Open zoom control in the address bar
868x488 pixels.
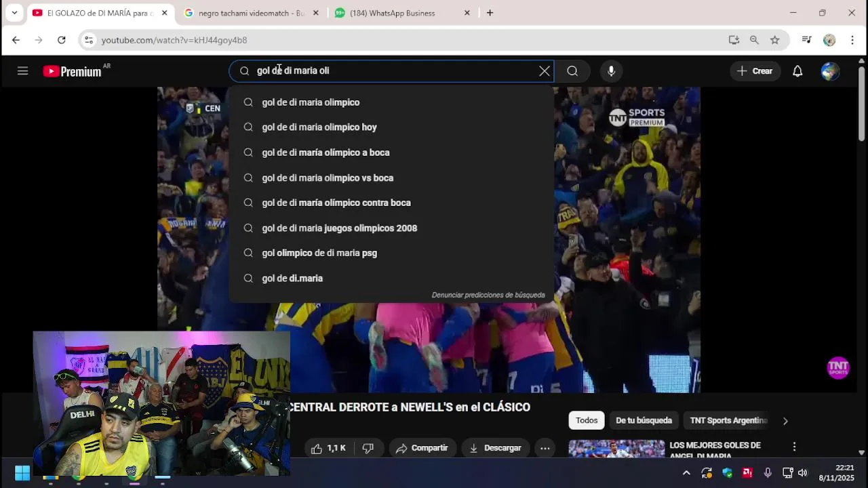coord(754,40)
